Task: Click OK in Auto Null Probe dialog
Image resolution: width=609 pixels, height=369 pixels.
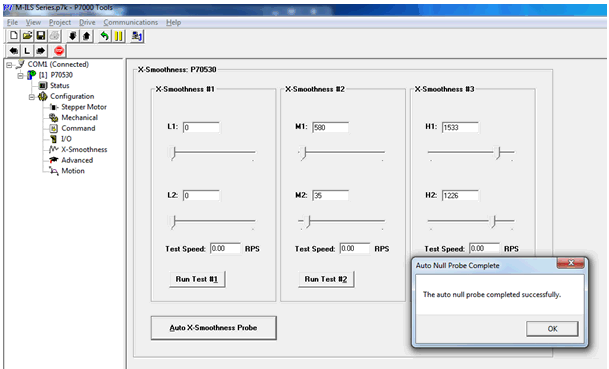Action: tap(552, 329)
